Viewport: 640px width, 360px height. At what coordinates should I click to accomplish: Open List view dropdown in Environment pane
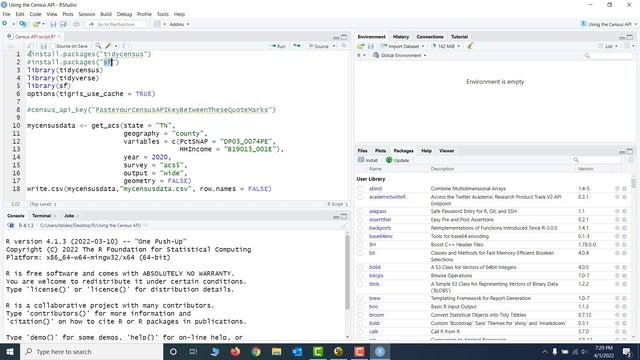pyautogui.click(x=608, y=46)
